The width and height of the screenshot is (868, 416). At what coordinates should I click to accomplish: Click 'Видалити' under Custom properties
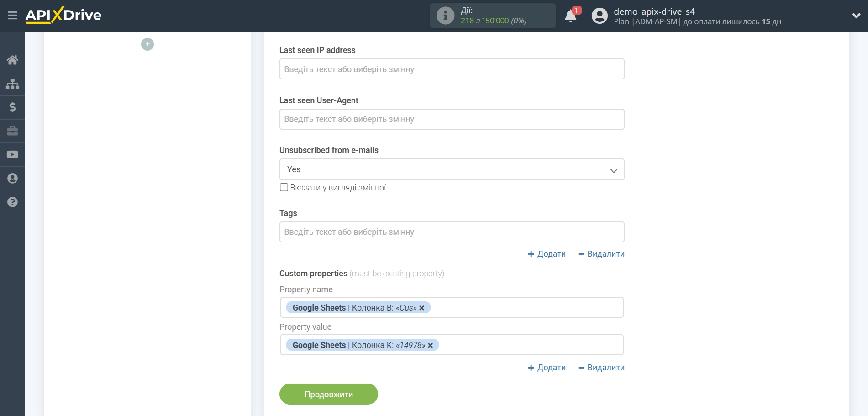coord(601,368)
